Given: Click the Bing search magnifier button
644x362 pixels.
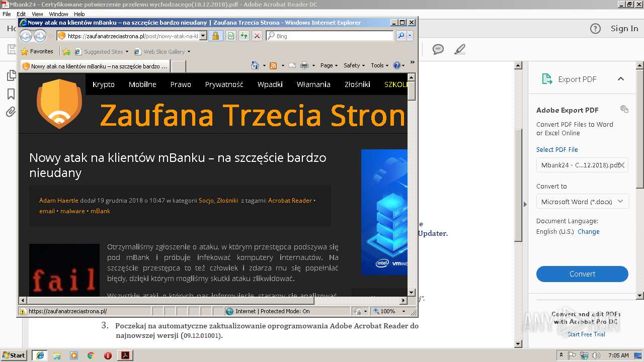Looking at the screenshot, I should 401,36.
